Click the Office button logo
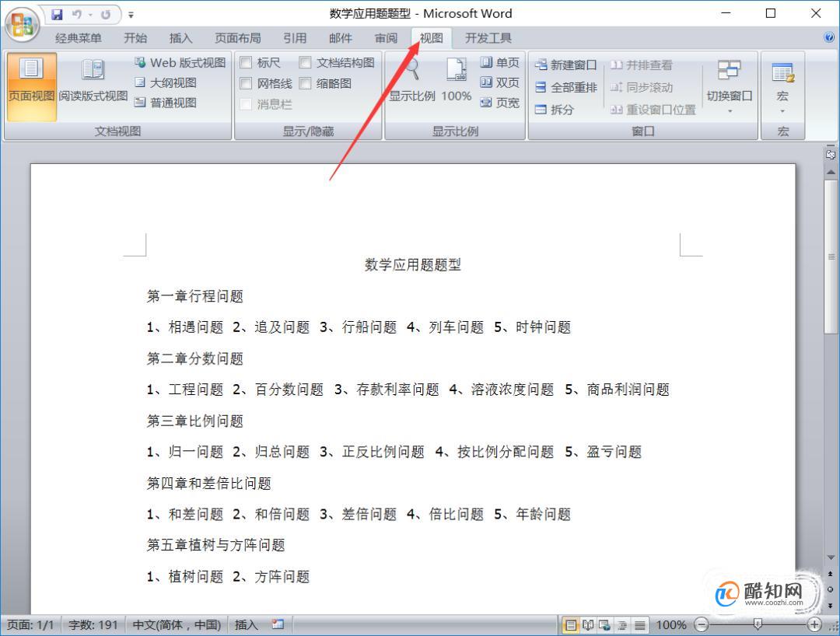The image size is (840, 636). tap(23, 23)
